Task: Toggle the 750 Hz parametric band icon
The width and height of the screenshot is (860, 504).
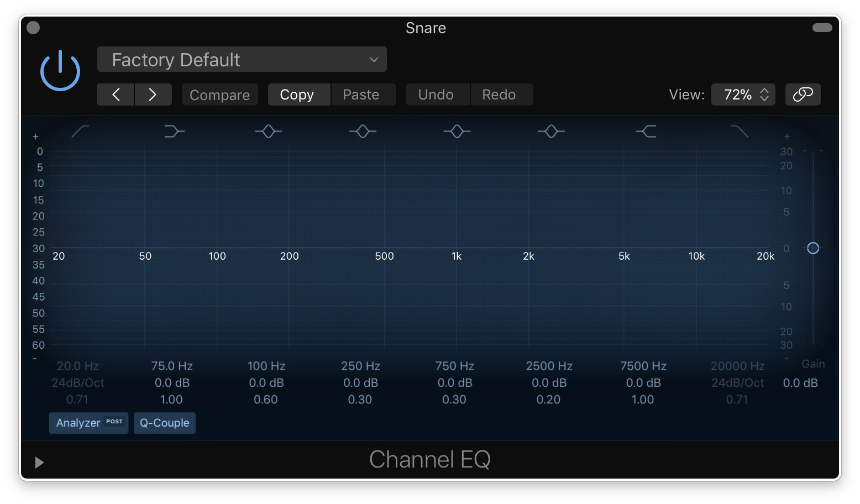Action: 457,132
